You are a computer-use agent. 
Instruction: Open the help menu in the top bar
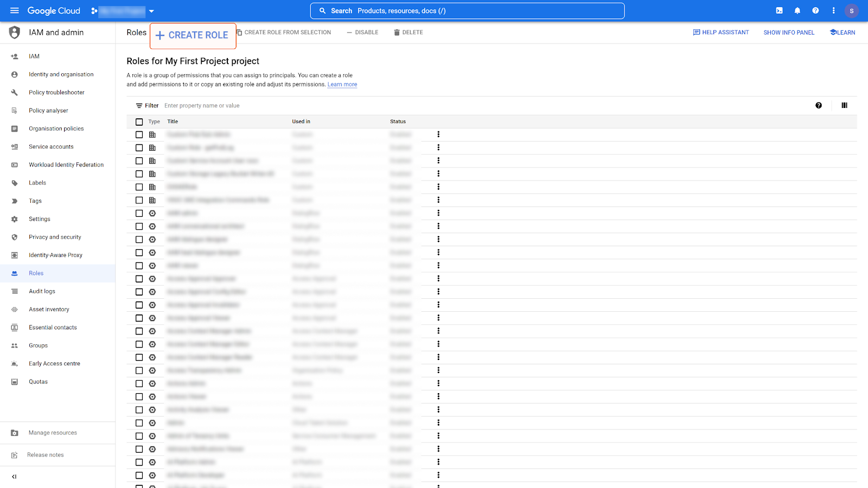pyautogui.click(x=815, y=11)
